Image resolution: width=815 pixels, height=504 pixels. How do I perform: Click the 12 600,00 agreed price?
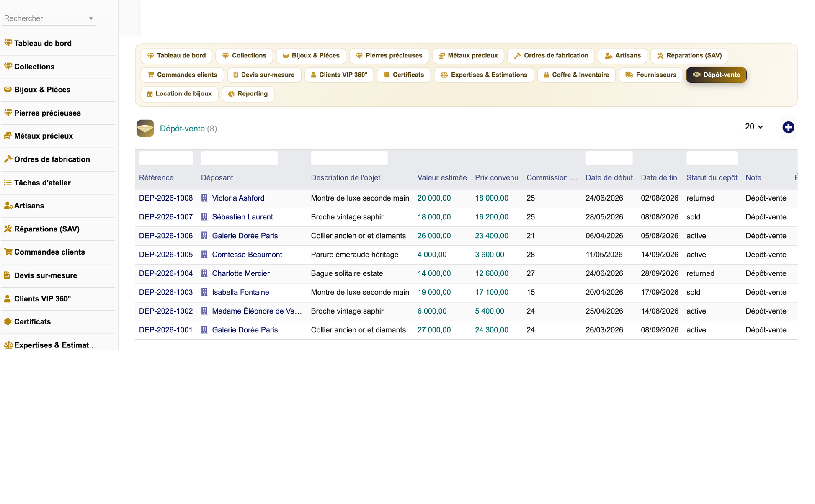coord(492,273)
